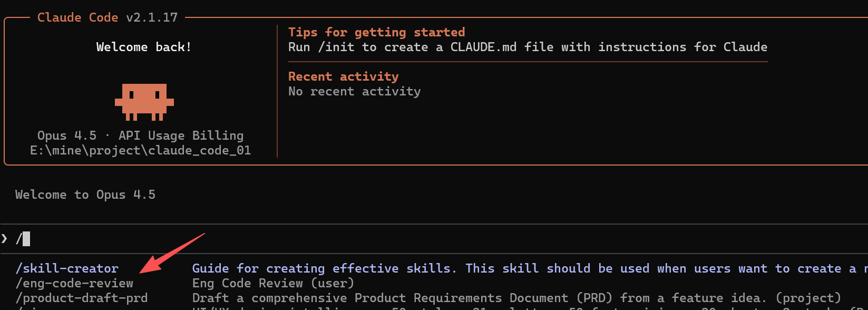Click the Draft a comprehensive PRD description

(516, 298)
